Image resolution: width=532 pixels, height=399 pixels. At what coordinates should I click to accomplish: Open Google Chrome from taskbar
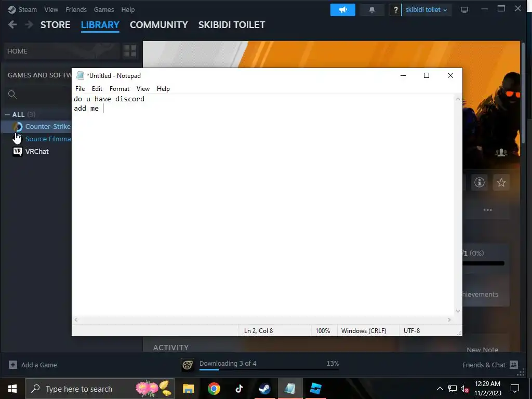tap(214, 389)
